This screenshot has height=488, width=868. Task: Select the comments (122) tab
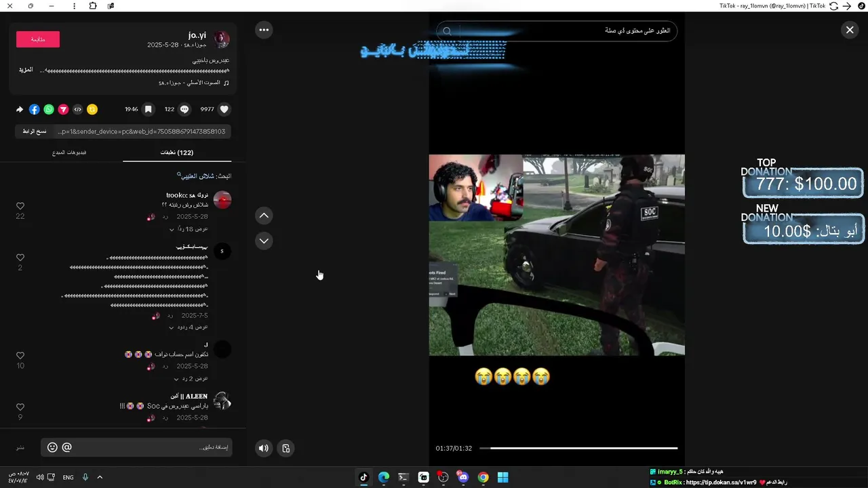[x=177, y=152]
